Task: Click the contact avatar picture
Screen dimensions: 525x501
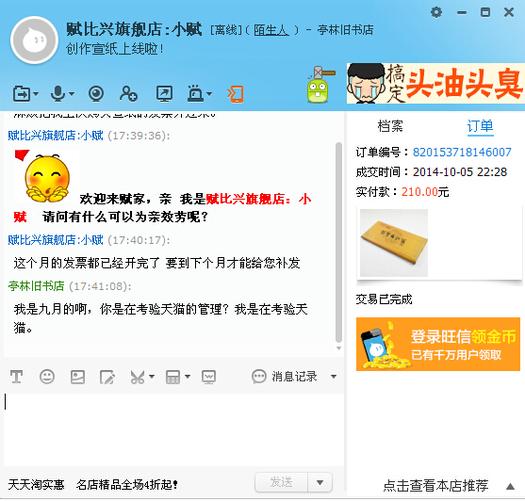Action: pyautogui.click(x=34, y=40)
